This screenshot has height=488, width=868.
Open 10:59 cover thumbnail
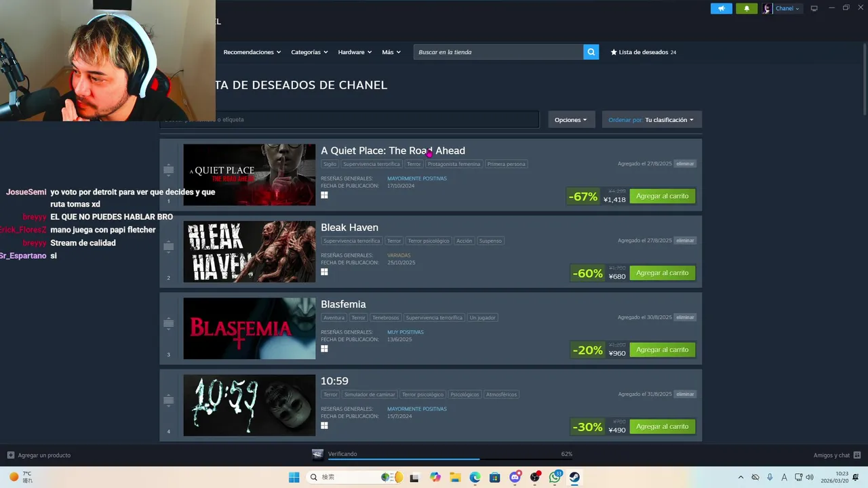[x=249, y=405]
